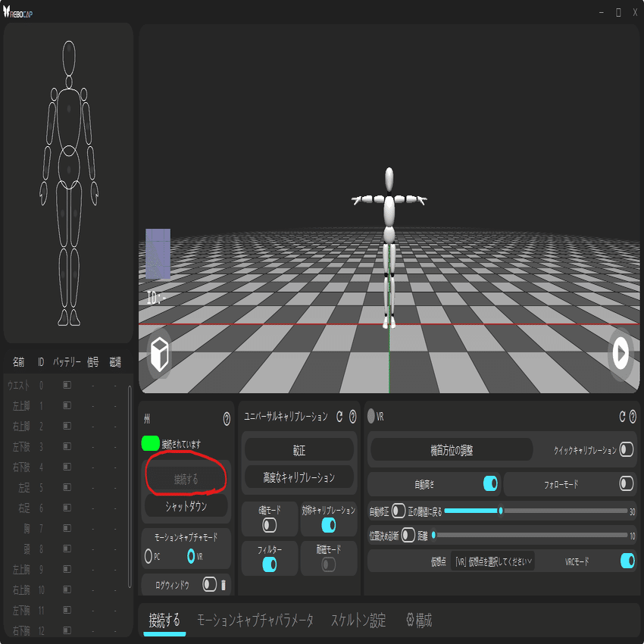Select the 左下肢 sensor row

[x=66, y=446]
